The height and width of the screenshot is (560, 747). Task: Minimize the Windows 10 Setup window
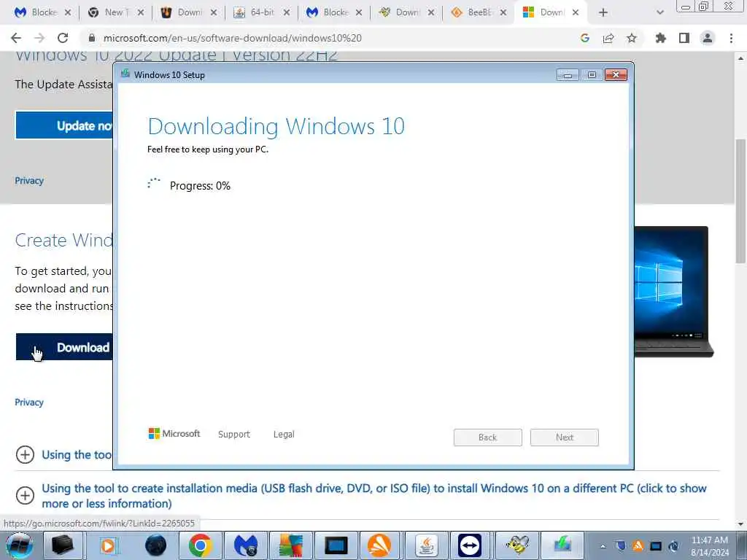tap(568, 75)
